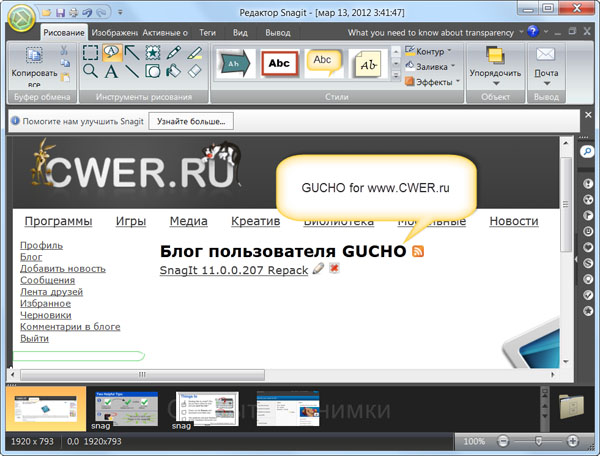
Task: Choose the text 'A' tool
Action: (x=111, y=71)
